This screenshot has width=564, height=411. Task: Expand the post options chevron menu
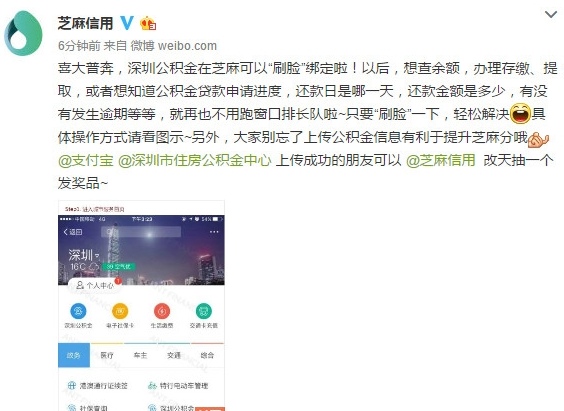tap(551, 14)
